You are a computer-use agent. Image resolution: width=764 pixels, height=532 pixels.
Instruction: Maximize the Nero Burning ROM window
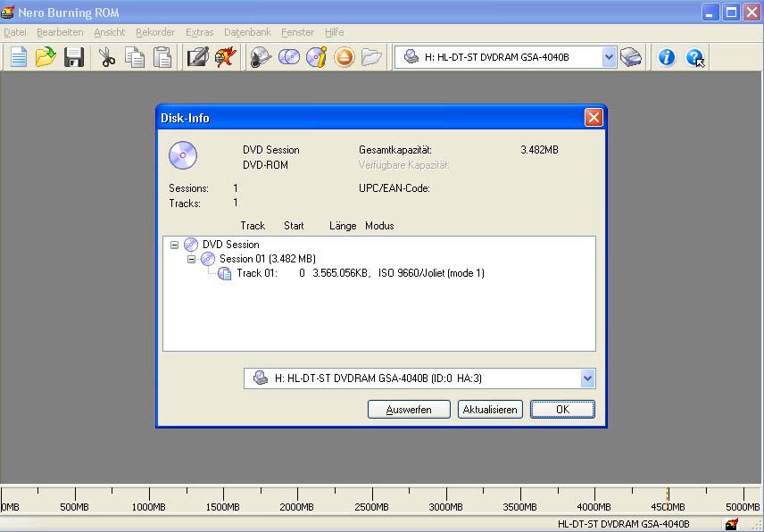point(731,12)
